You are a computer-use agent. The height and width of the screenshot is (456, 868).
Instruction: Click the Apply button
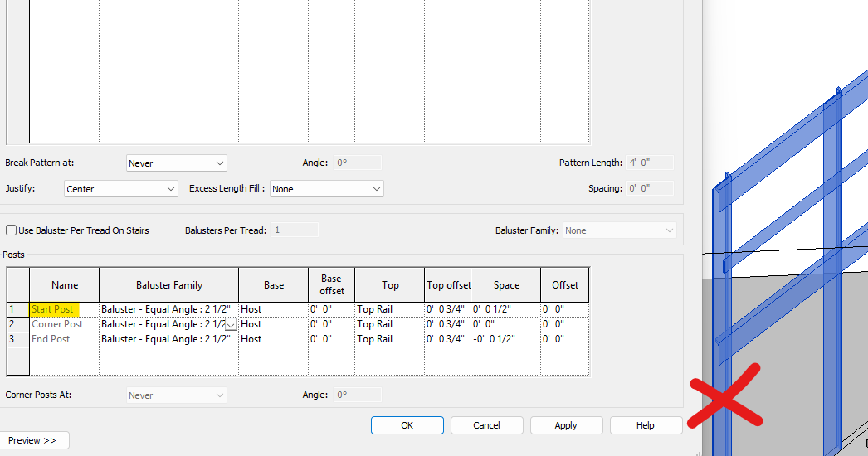pos(566,425)
